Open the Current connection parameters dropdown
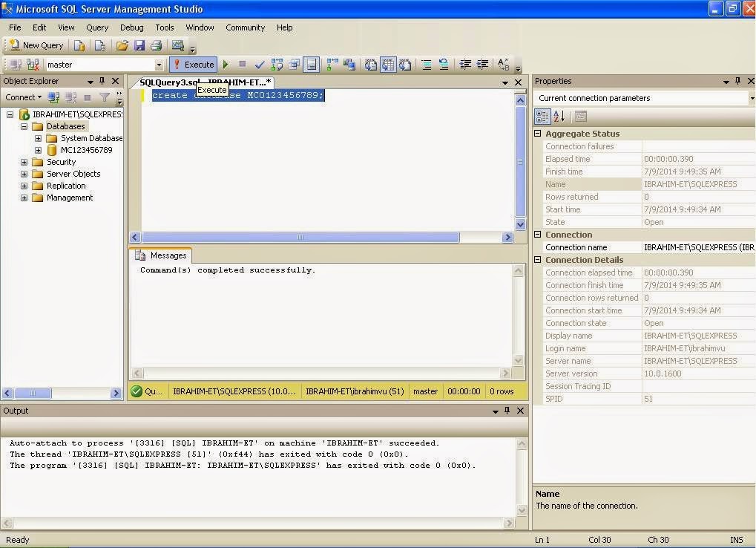 point(752,98)
